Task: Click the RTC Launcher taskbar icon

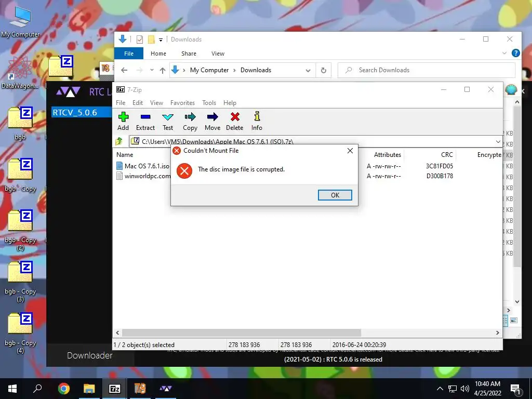Action: pyautogui.click(x=166, y=389)
